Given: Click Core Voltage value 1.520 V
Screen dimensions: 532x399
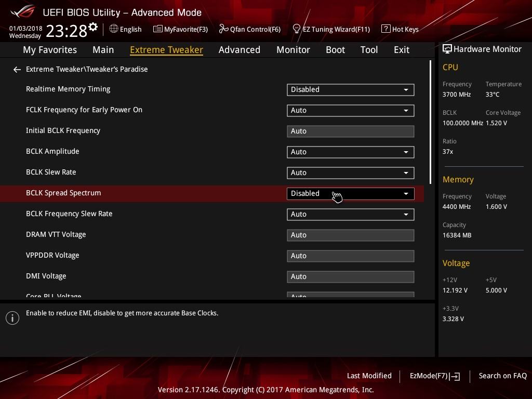Looking at the screenshot, I should coord(496,123).
